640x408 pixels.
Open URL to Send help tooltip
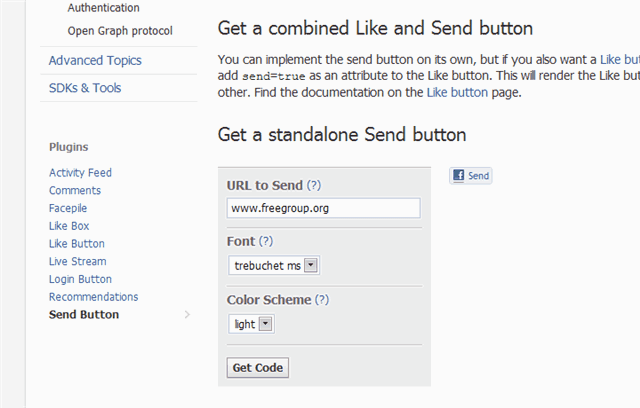point(314,185)
